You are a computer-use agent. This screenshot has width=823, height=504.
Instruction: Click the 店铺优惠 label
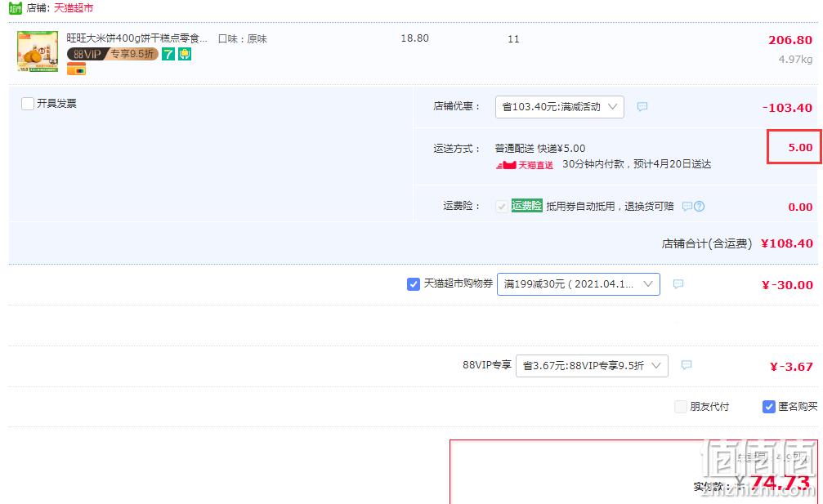coord(457,106)
